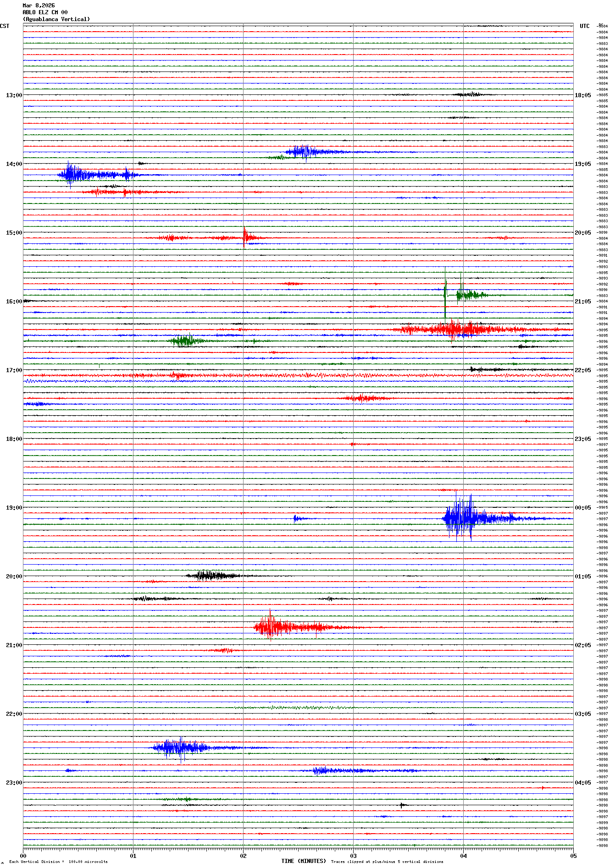Click the CST header label
This screenshot has height=868, width=610.
pyautogui.click(x=5, y=26)
